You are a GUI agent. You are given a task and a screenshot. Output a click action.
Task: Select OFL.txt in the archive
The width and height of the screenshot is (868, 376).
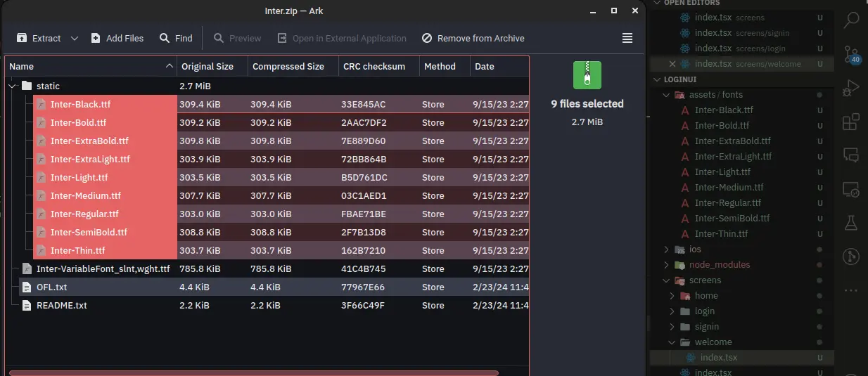click(x=51, y=287)
